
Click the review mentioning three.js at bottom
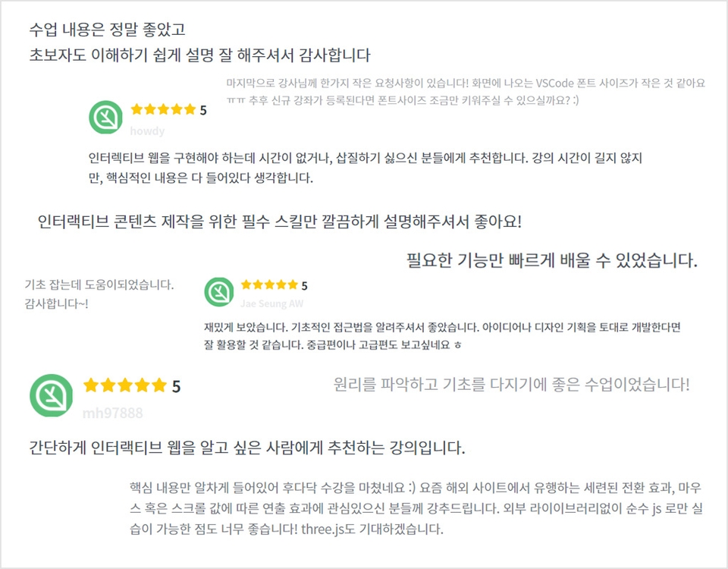(x=416, y=508)
